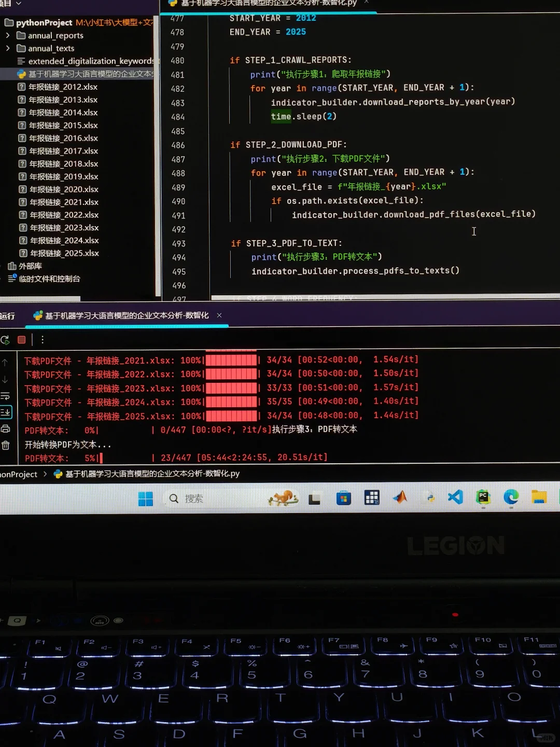Clear console with trash icon

6,445
